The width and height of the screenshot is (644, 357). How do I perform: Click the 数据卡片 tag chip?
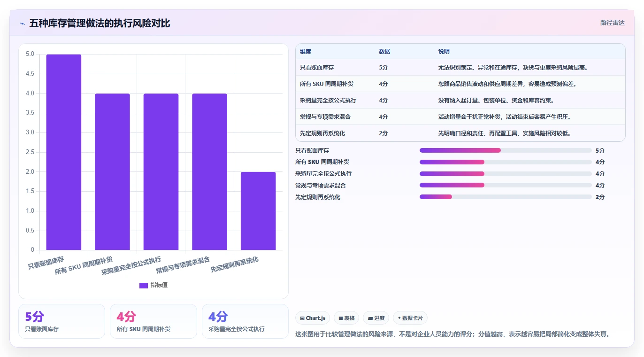410,318
